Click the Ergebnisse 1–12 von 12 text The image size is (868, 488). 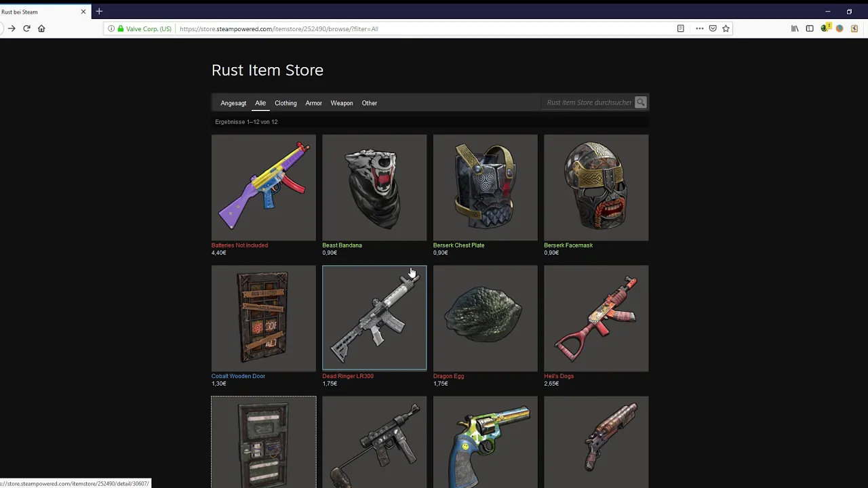point(246,122)
